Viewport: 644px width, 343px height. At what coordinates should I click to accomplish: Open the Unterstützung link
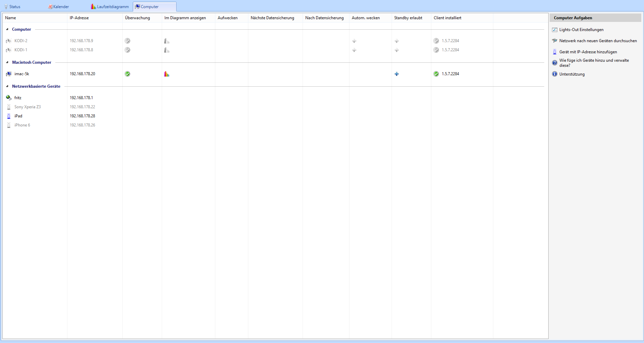pos(572,74)
